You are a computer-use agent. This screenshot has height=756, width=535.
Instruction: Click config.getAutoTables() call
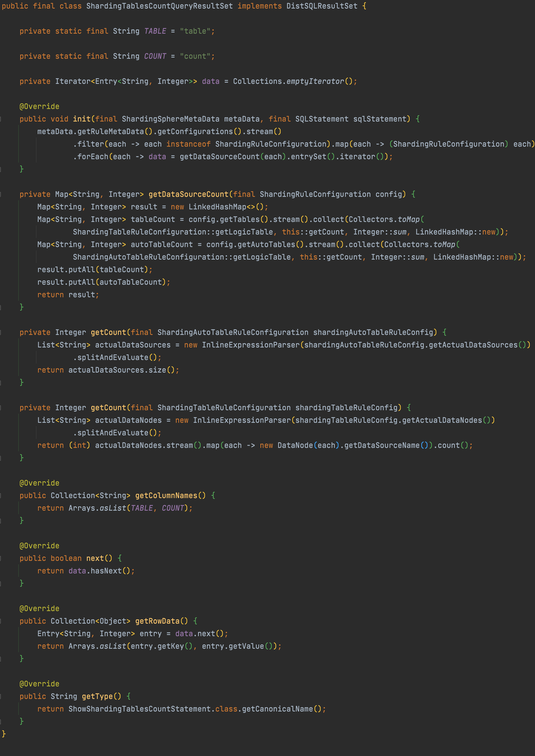point(253,245)
